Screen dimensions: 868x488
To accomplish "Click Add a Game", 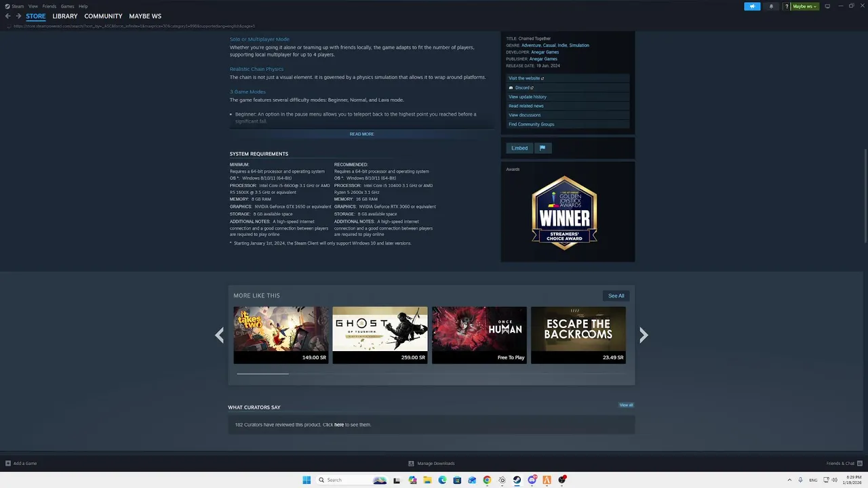I will tap(21, 464).
